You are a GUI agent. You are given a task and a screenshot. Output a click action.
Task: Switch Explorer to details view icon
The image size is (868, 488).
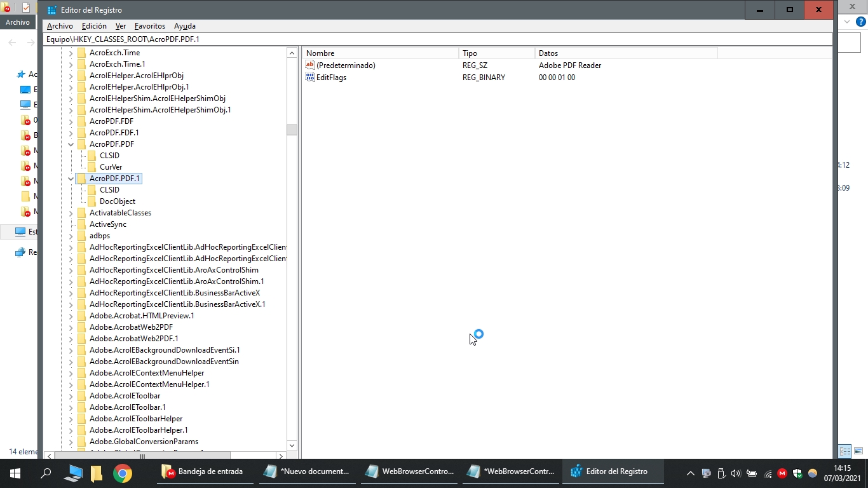coord(845,452)
